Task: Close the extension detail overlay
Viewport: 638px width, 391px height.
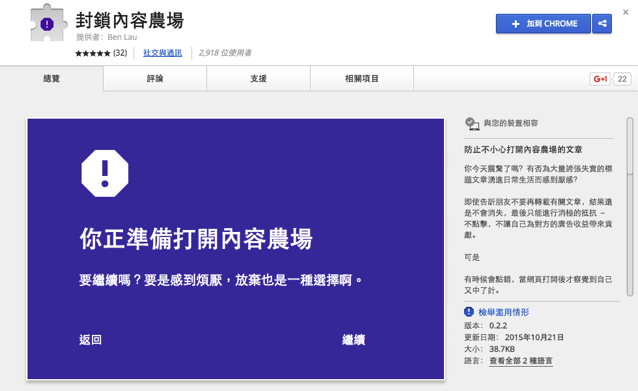Action: point(625,13)
